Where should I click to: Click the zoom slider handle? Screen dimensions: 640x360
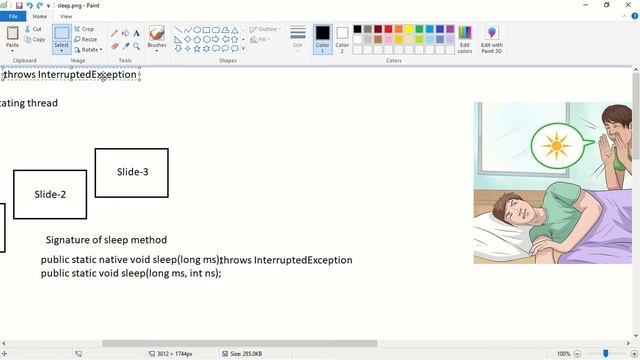[x=606, y=353]
